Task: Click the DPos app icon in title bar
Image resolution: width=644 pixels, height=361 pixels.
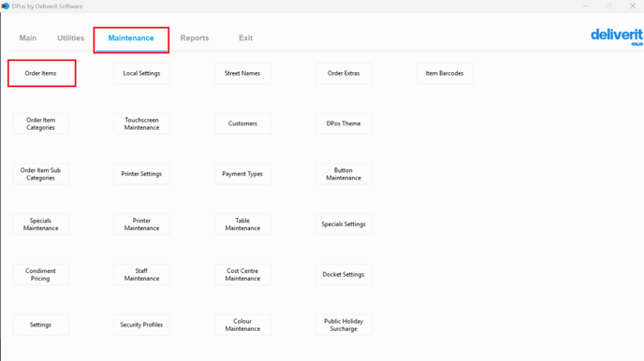Action: 6,7
